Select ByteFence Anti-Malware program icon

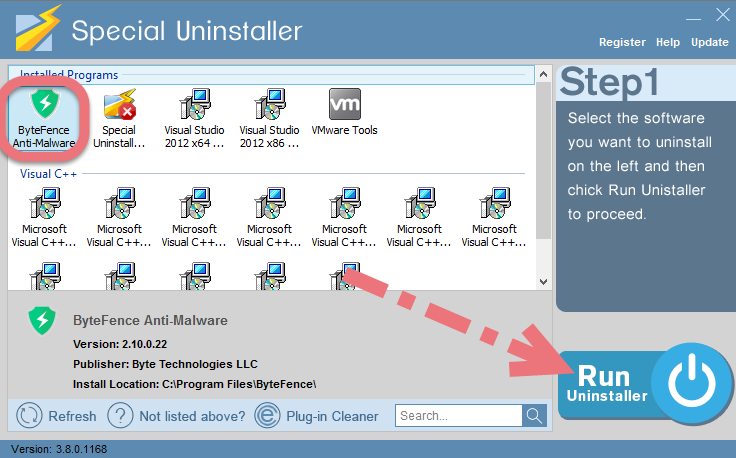(x=44, y=117)
